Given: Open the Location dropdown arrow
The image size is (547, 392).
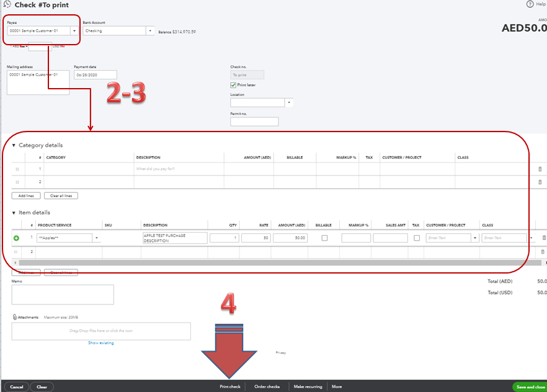Looking at the screenshot, I should pos(289,102).
